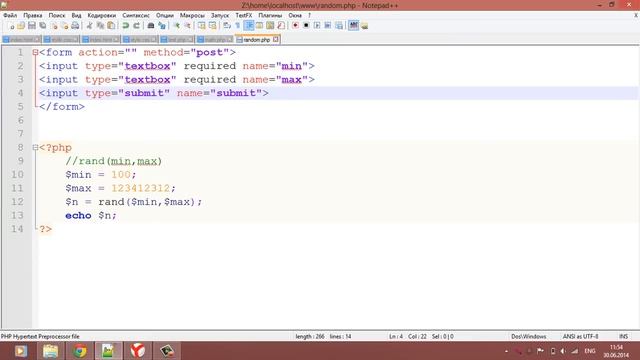Viewport: 640px width, 360px height.
Task: Open the Поиск menu
Action: pos(57,15)
